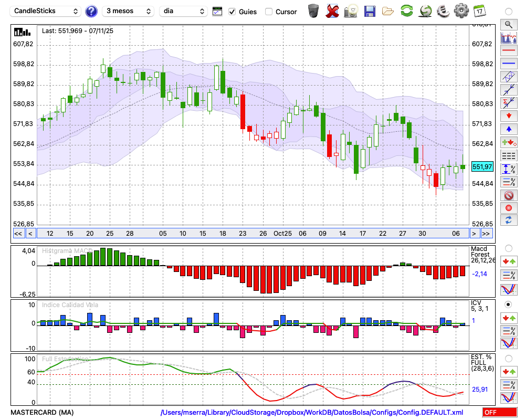Click the trash can icon
Screen dimensions: 525x420
[313, 11]
